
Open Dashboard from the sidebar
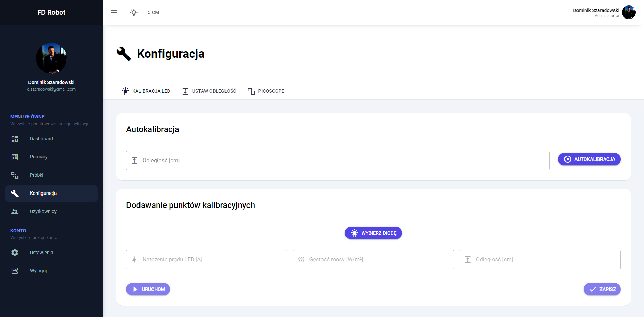click(x=41, y=139)
